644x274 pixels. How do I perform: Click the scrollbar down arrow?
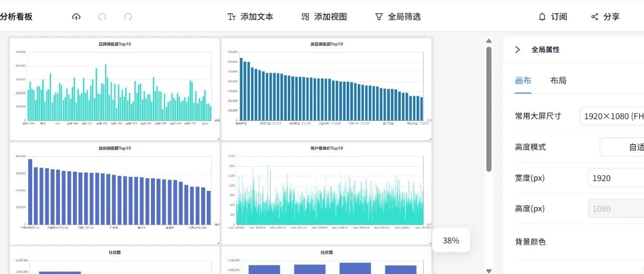(x=489, y=271)
